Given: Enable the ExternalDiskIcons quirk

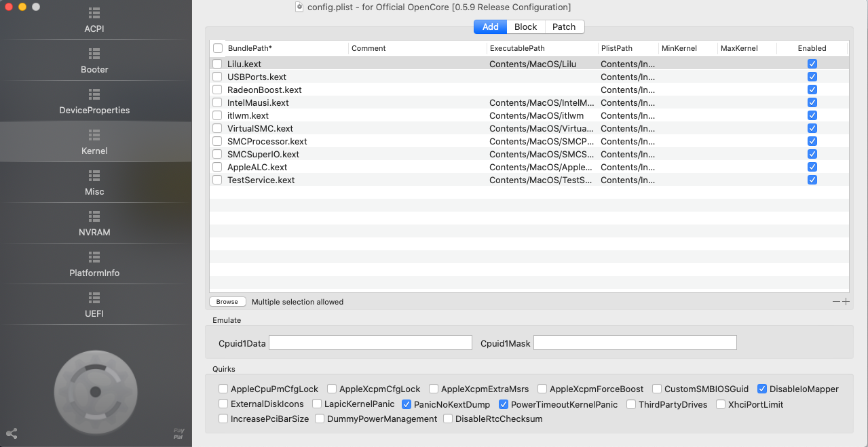Looking at the screenshot, I should (x=223, y=404).
